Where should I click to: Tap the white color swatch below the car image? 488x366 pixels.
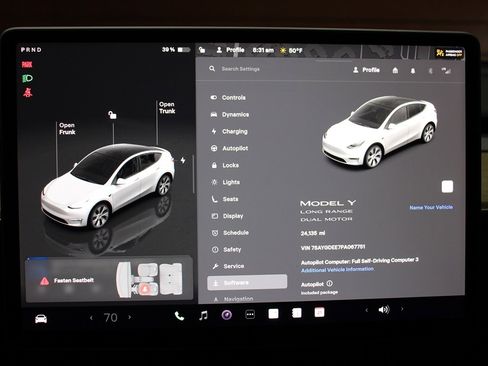(x=447, y=187)
